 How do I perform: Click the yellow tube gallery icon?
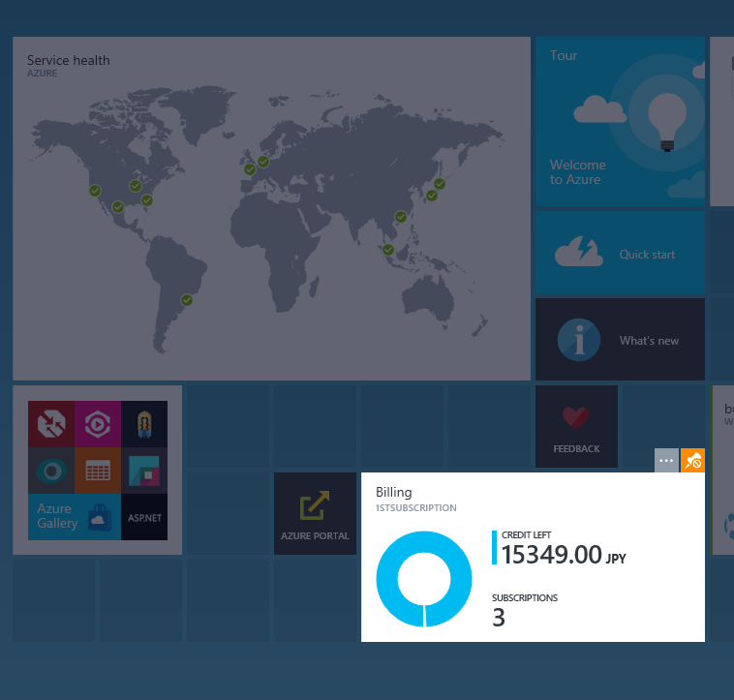[144, 424]
